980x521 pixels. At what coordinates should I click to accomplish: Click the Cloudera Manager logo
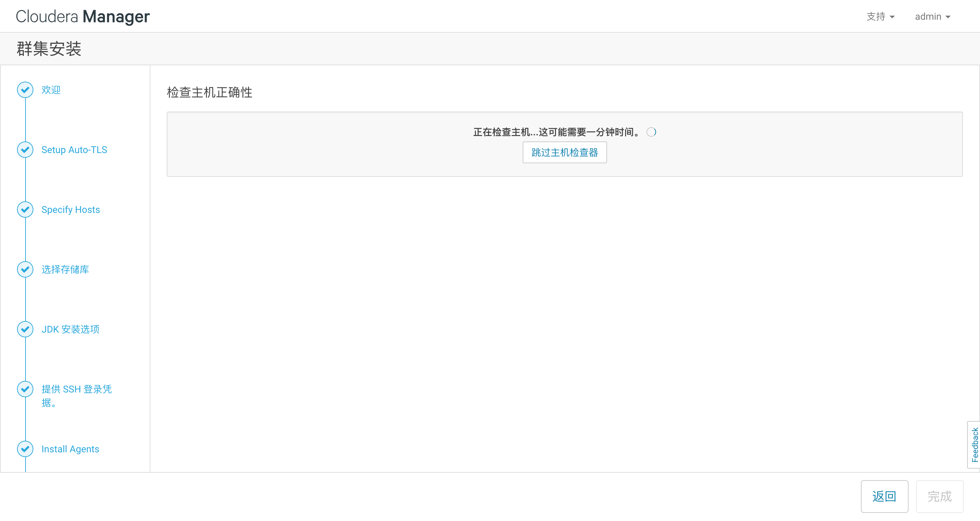point(82,16)
